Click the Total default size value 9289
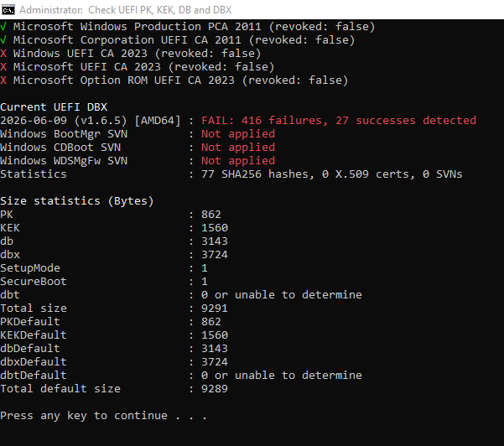The image size is (504, 446). pyautogui.click(x=215, y=388)
